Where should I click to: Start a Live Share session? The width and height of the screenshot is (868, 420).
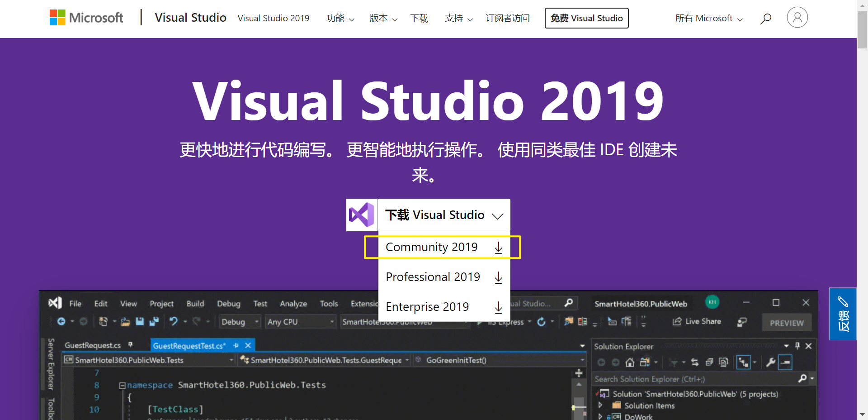tap(696, 321)
